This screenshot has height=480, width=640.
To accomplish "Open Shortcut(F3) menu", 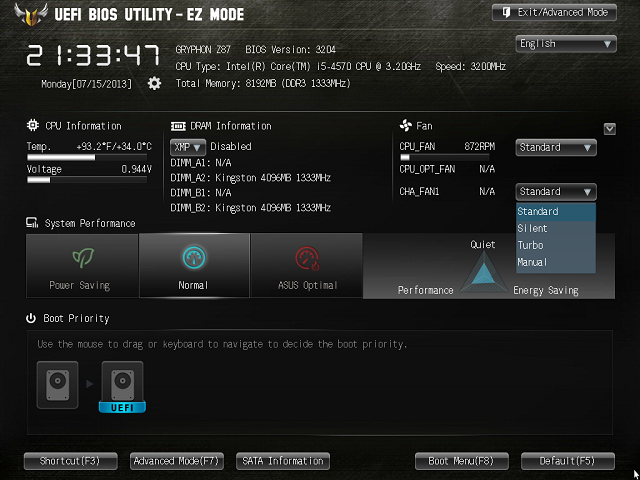I will click(71, 461).
